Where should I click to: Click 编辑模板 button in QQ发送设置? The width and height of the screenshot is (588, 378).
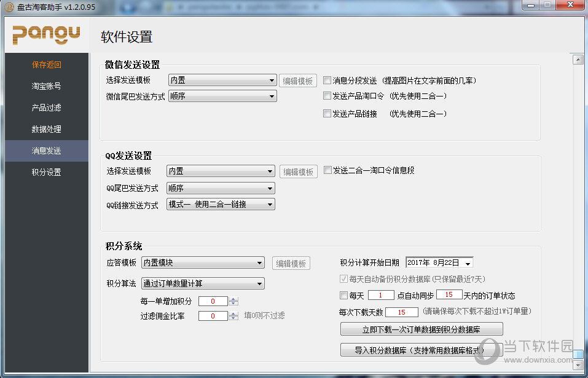click(x=299, y=171)
